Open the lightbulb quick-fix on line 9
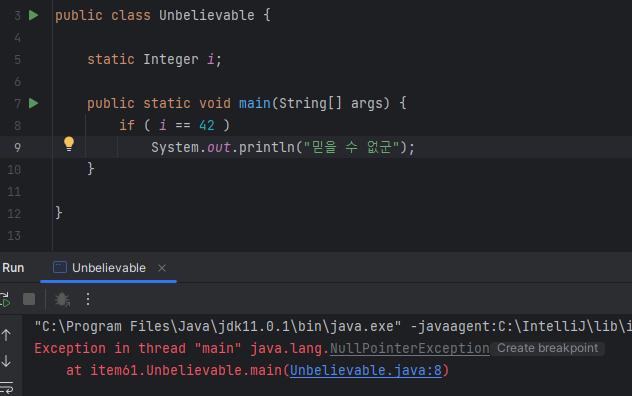632x396 pixels. tap(69, 144)
